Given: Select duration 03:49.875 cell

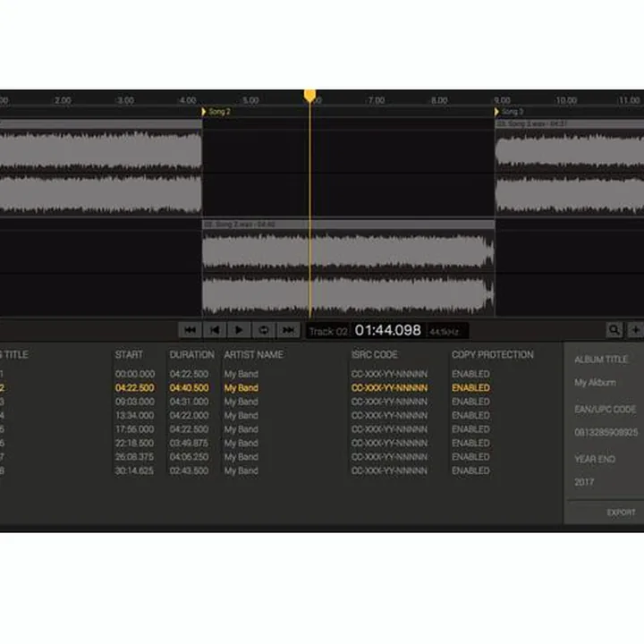Looking at the screenshot, I should click(x=189, y=443).
